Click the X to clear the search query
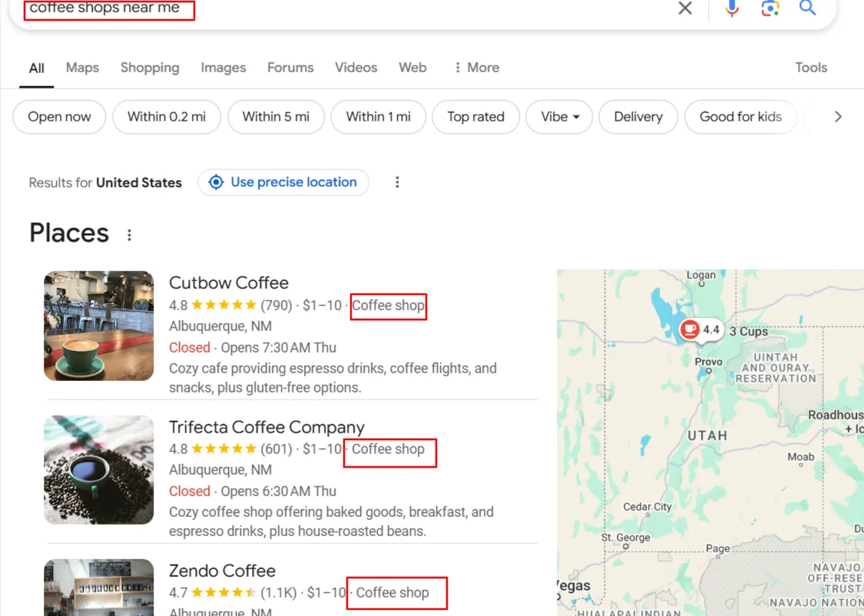864x616 pixels. click(x=685, y=8)
